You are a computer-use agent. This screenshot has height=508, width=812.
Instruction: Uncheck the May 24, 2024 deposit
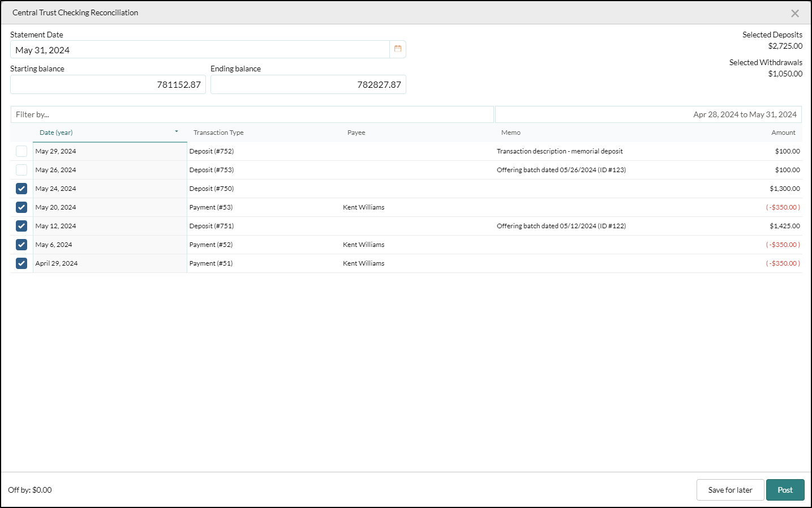tap(22, 189)
